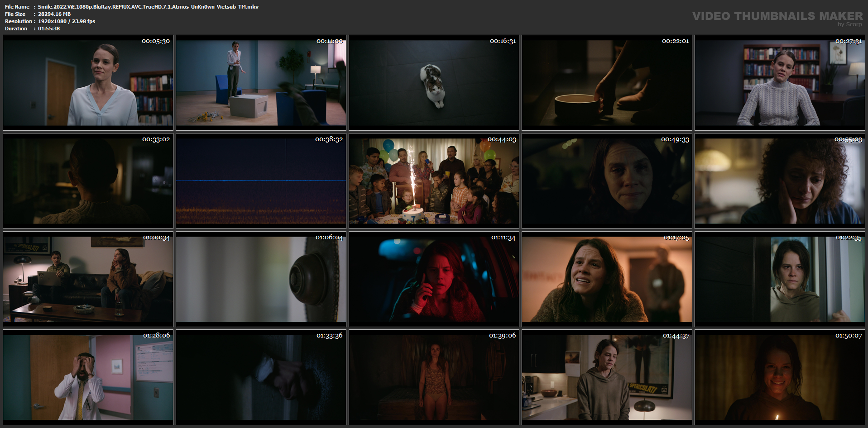This screenshot has height=428, width=868.
Task: Select the doorknob thumbnail at 01:06:04
Action: coord(261,279)
